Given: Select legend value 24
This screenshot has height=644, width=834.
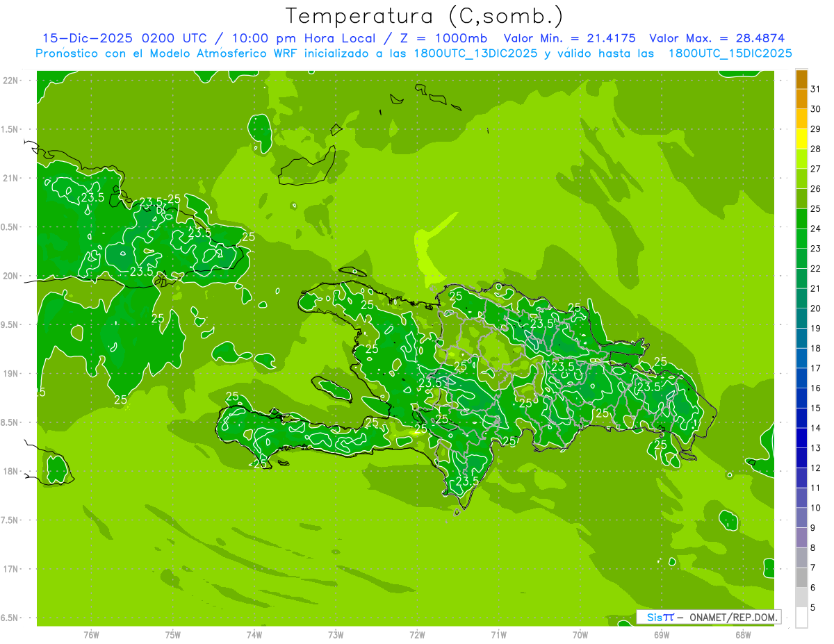Looking at the screenshot, I should pyautogui.click(x=816, y=229).
